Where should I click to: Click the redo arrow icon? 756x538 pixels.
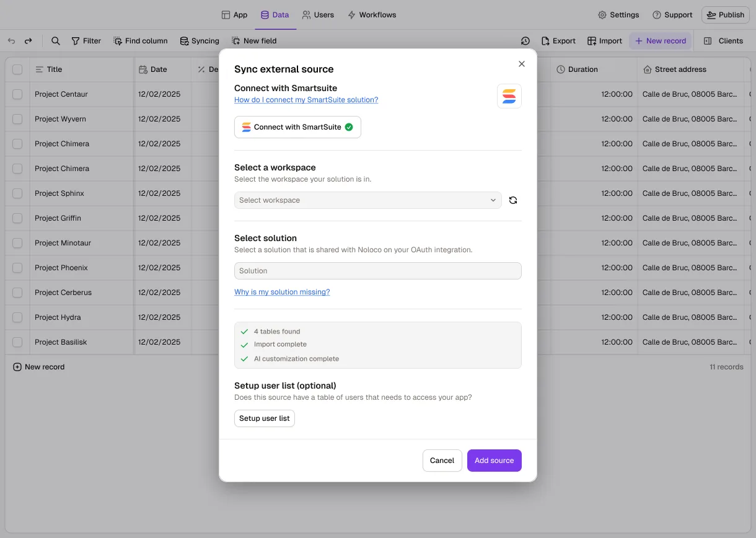(28, 41)
